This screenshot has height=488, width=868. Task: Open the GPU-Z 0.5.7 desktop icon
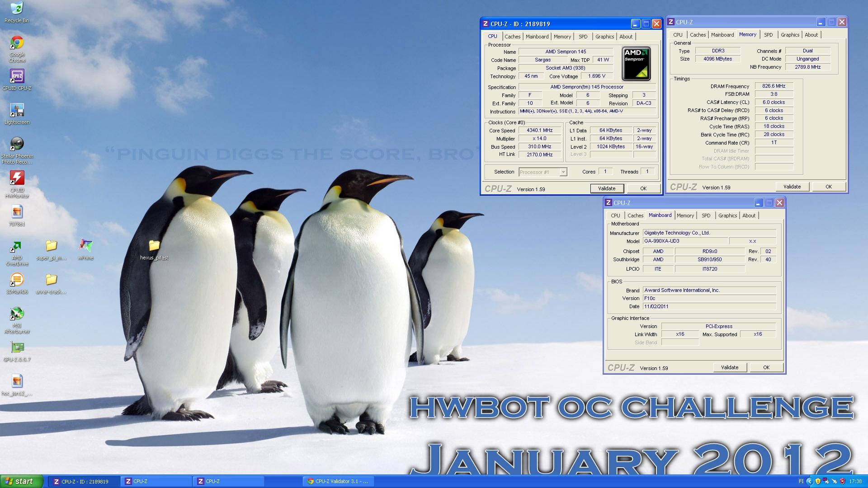(17, 352)
